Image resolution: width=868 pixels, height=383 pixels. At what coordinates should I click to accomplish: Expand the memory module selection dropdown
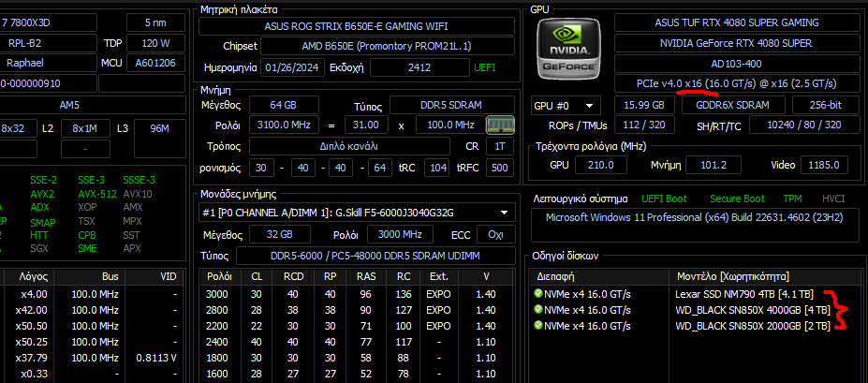(x=357, y=212)
